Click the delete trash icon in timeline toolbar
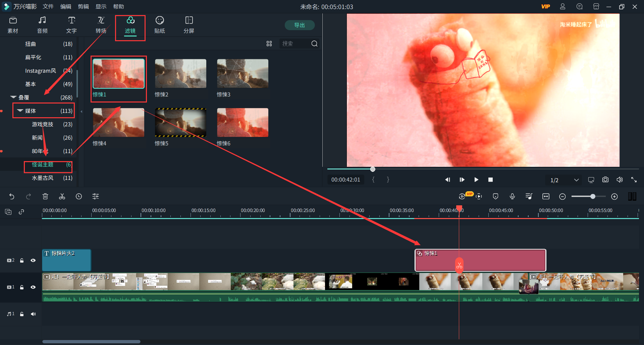This screenshot has height=345, width=644. click(45, 197)
